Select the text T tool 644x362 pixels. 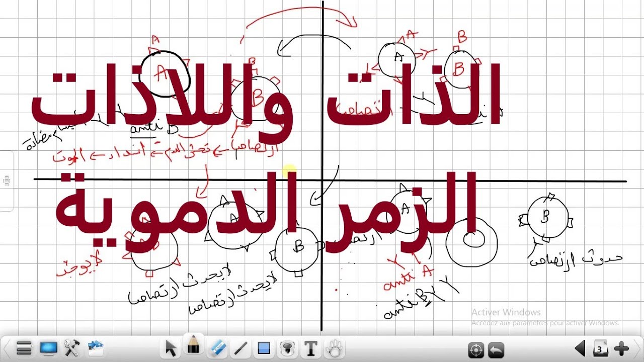click(x=311, y=348)
